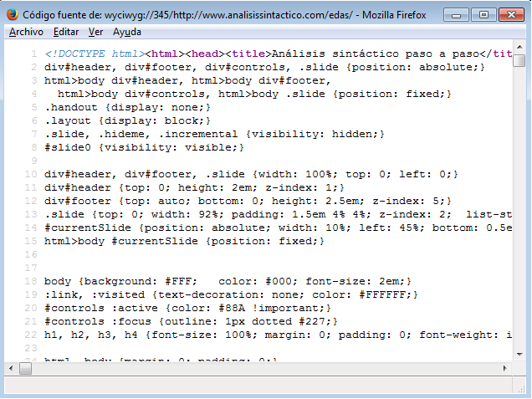Open the Ver menu
The height and width of the screenshot is (399, 532).
coord(95,32)
